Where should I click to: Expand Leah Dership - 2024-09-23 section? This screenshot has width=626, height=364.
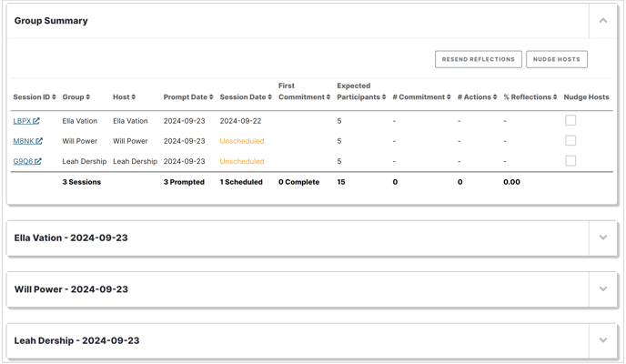click(x=603, y=340)
